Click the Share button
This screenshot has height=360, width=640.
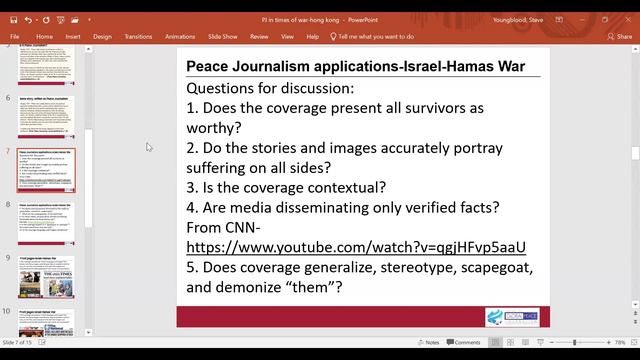click(x=620, y=36)
